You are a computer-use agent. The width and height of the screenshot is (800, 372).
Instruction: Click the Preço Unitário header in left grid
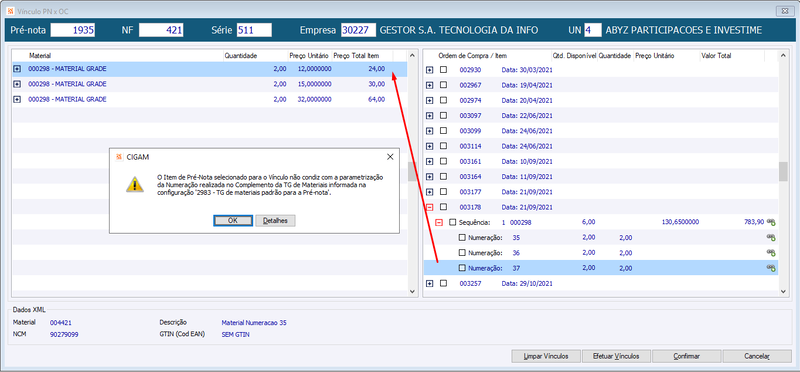[309, 56]
